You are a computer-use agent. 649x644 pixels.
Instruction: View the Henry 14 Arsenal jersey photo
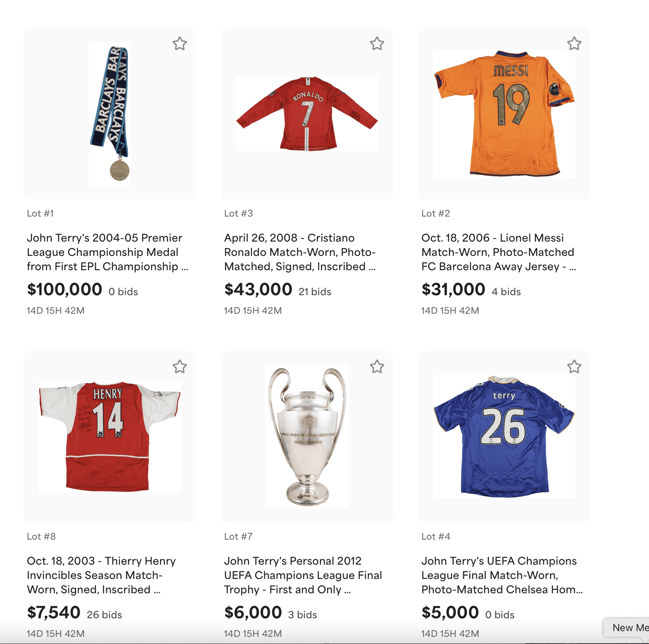click(x=110, y=437)
